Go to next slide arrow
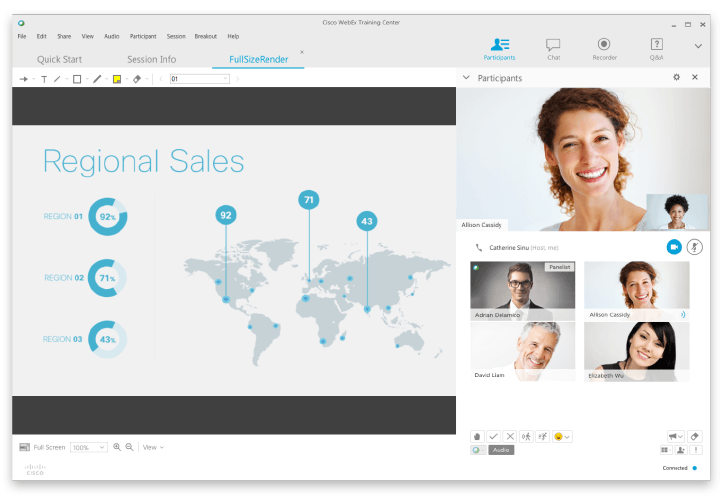Viewport: 728px width, 497px height. 238,79
